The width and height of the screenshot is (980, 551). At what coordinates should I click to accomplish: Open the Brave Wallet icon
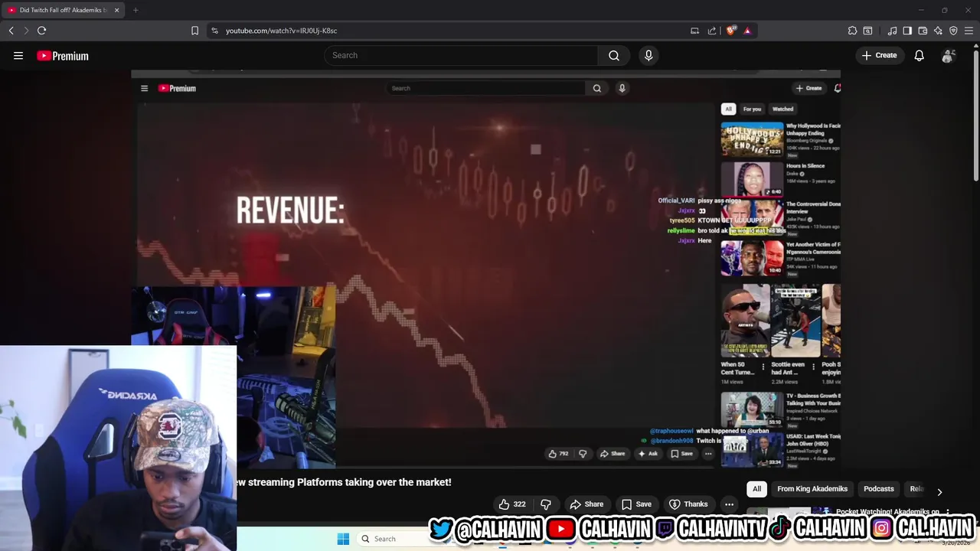(x=923, y=31)
